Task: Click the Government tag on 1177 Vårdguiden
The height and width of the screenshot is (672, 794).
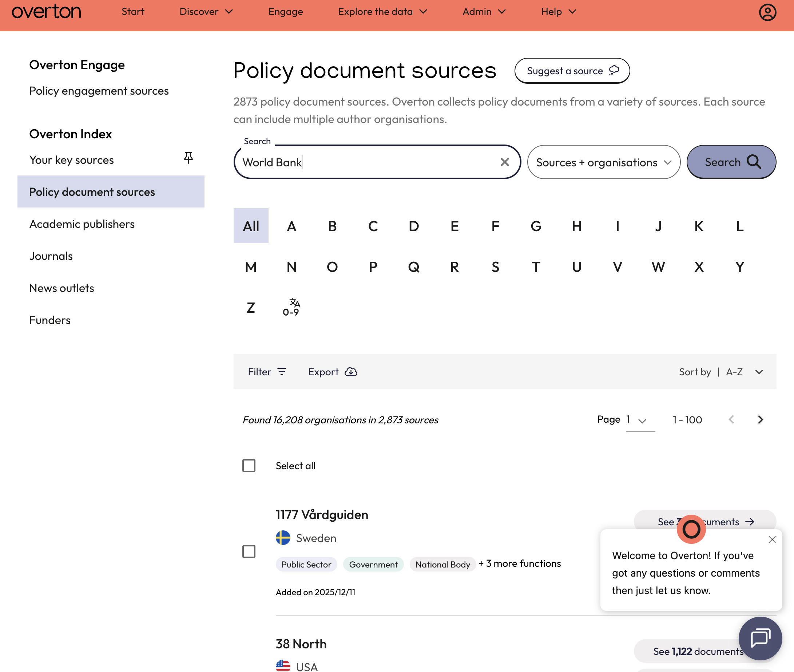Action: 373,564
